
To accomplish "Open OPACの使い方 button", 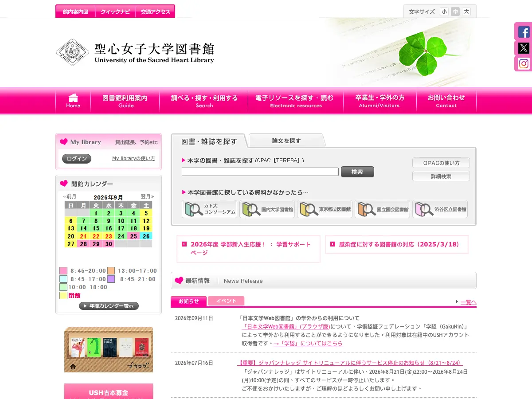I will point(441,163).
